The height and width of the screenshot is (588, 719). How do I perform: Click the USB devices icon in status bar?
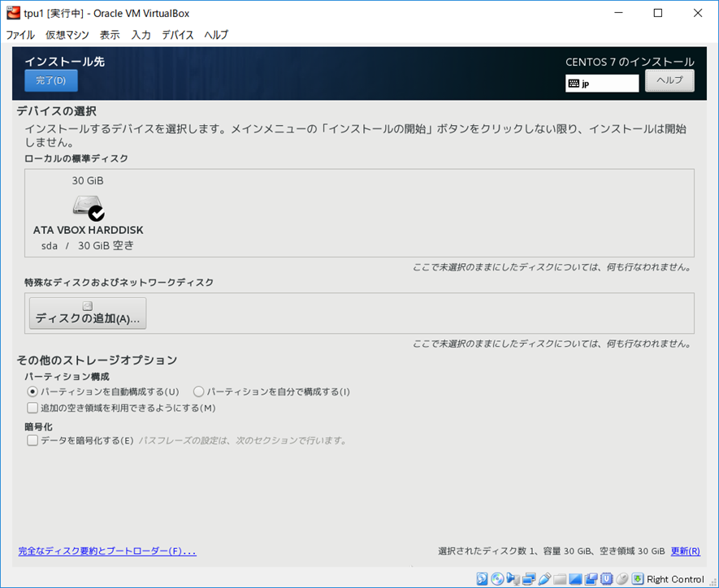[x=544, y=579]
